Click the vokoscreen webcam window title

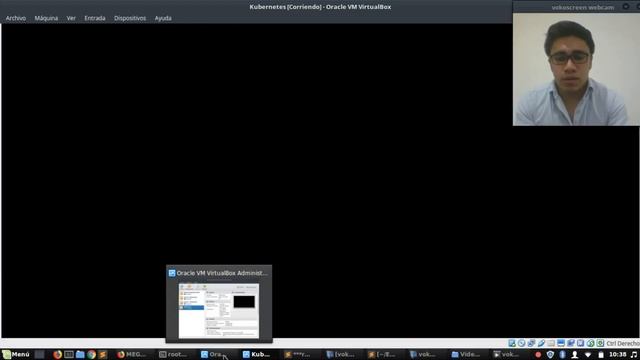point(582,7)
